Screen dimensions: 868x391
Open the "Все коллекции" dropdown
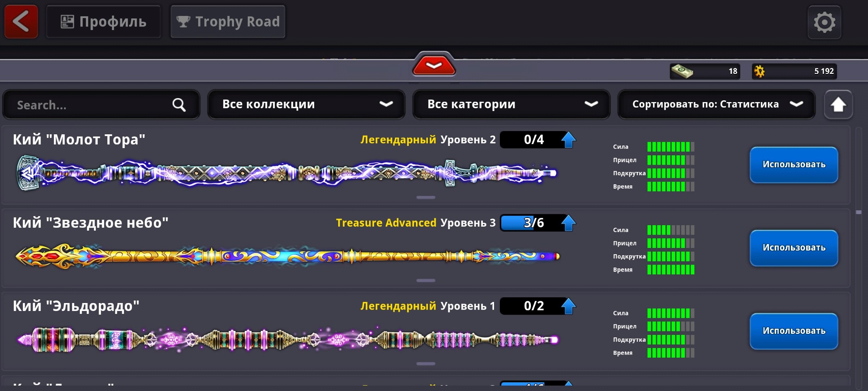[x=306, y=105]
